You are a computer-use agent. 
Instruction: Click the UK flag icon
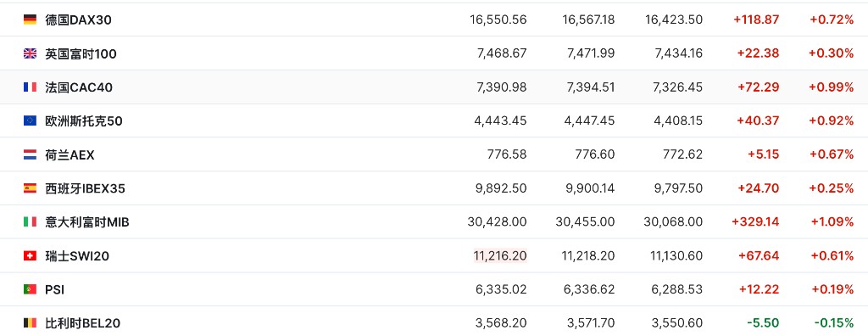(30, 53)
